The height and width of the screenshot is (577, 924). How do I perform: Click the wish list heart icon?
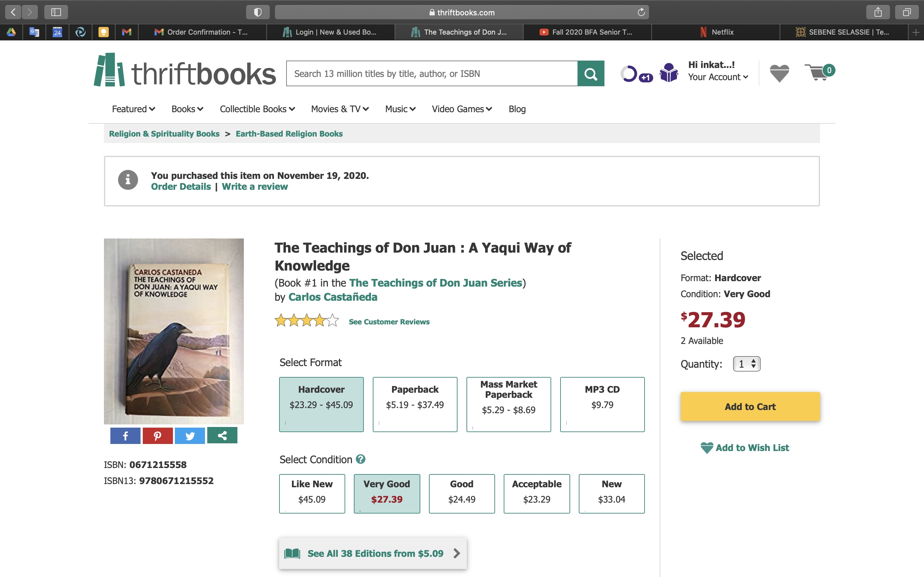pos(779,73)
